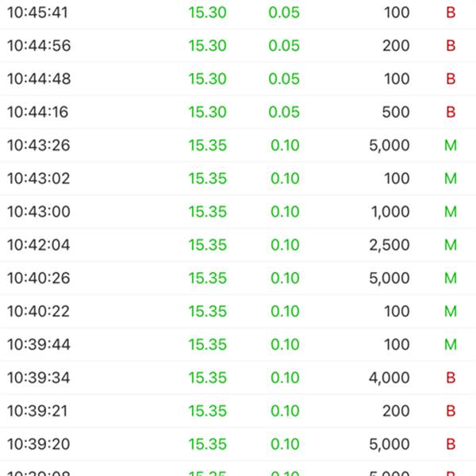Open the trade at 10:40:22

point(238,312)
